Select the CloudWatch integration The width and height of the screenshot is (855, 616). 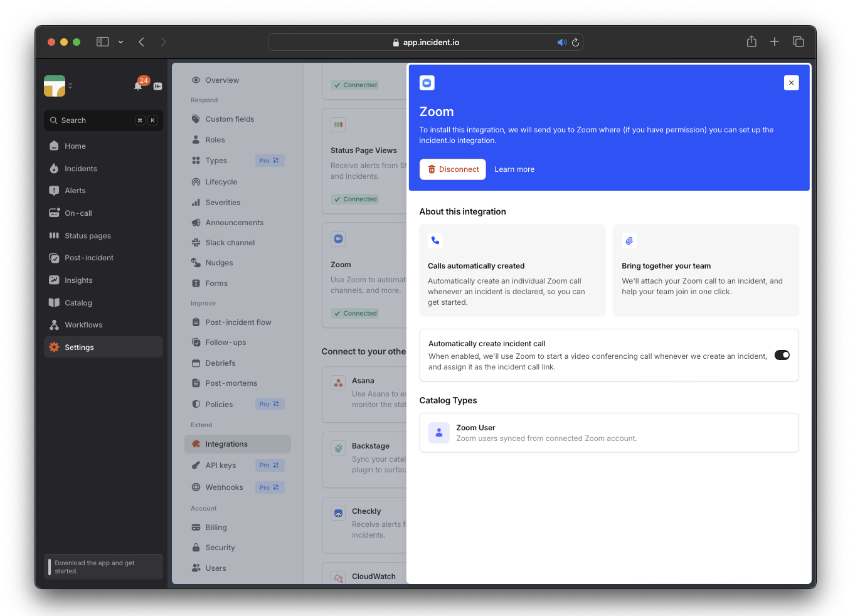(364, 573)
